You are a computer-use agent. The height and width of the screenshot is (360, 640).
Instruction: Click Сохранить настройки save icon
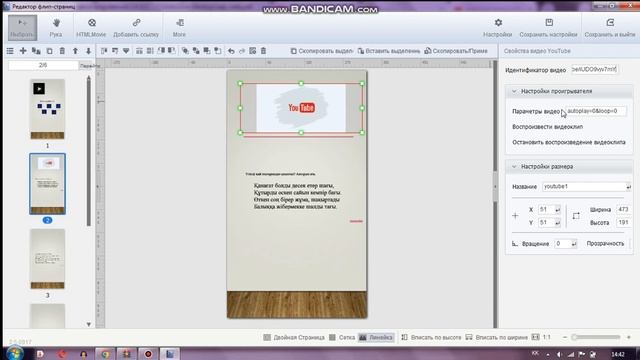click(548, 28)
